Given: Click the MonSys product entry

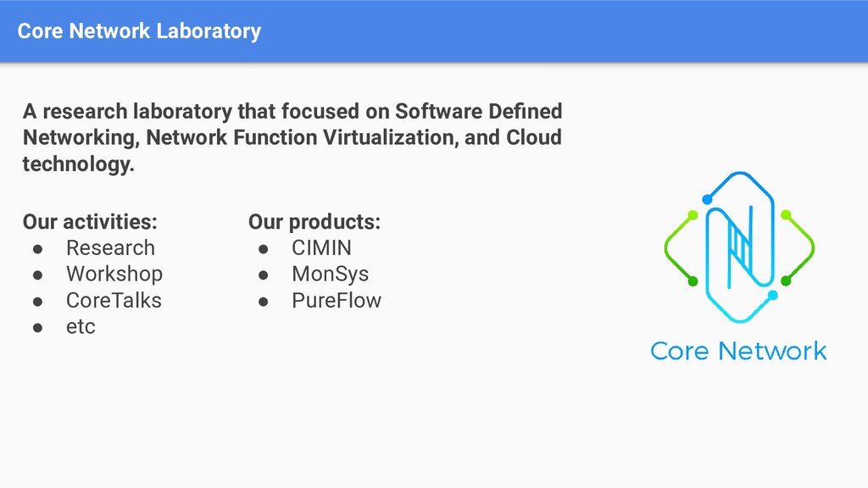Looking at the screenshot, I should (x=330, y=274).
